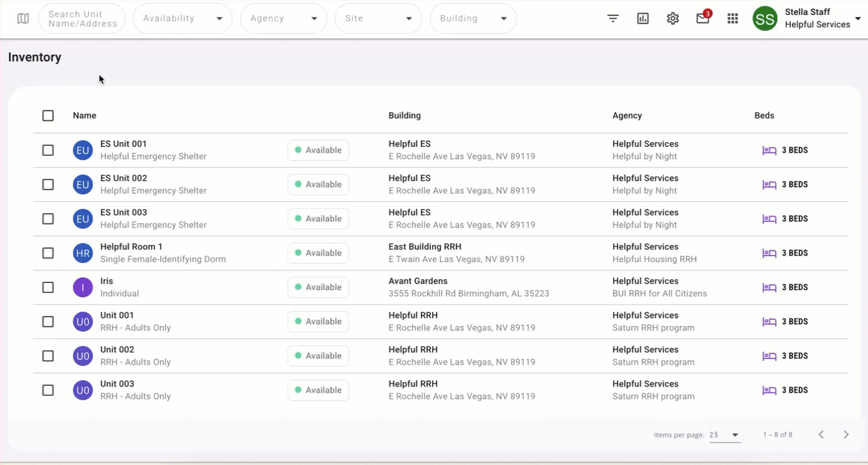
Task: Click the U0 avatar for Unit 003
Action: coord(83,390)
